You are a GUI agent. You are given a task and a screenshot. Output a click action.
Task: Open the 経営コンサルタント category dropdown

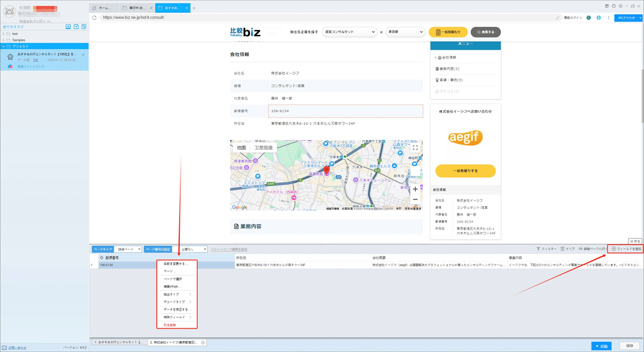coord(349,32)
